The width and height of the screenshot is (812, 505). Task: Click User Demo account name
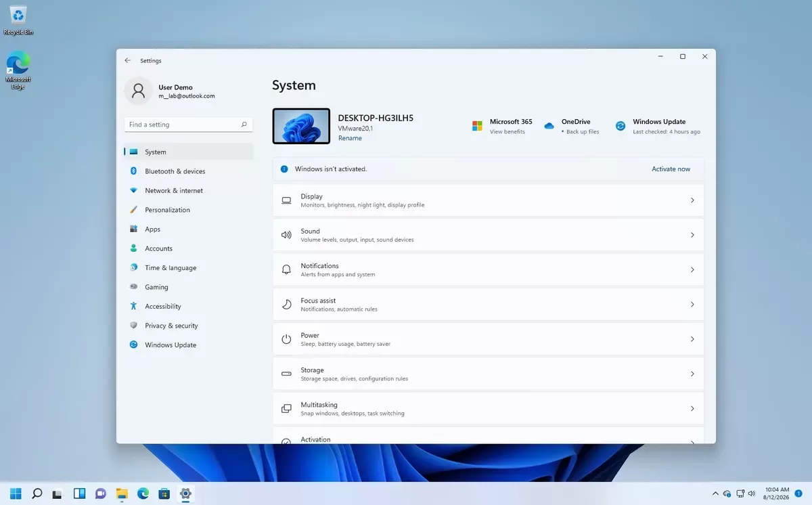coord(175,87)
